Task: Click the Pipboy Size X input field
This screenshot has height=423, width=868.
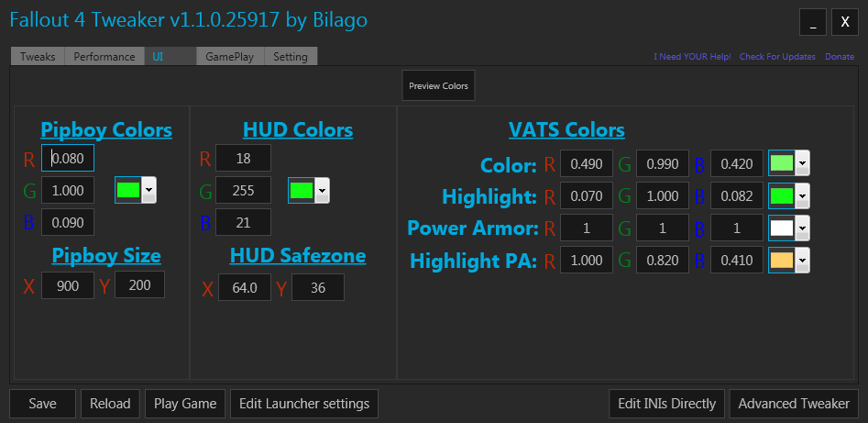Action: [68, 286]
